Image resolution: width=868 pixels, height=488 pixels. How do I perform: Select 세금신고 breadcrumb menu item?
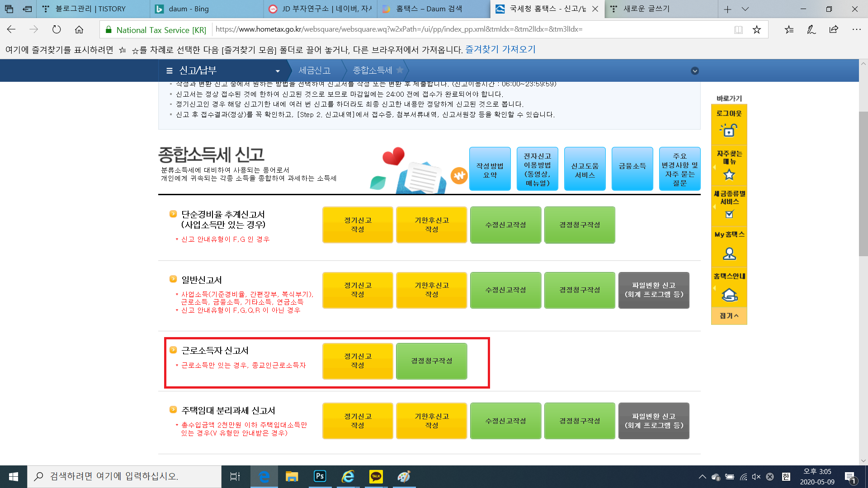tap(315, 70)
